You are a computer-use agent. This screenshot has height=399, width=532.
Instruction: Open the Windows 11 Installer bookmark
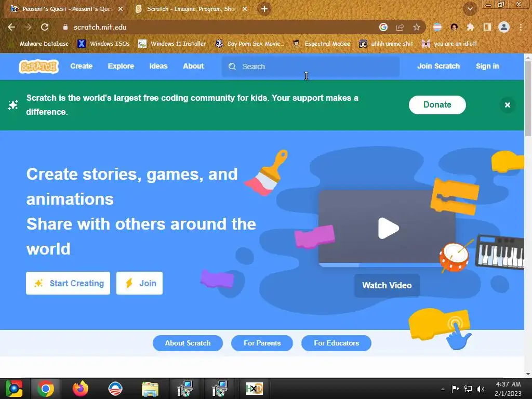pyautogui.click(x=172, y=44)
